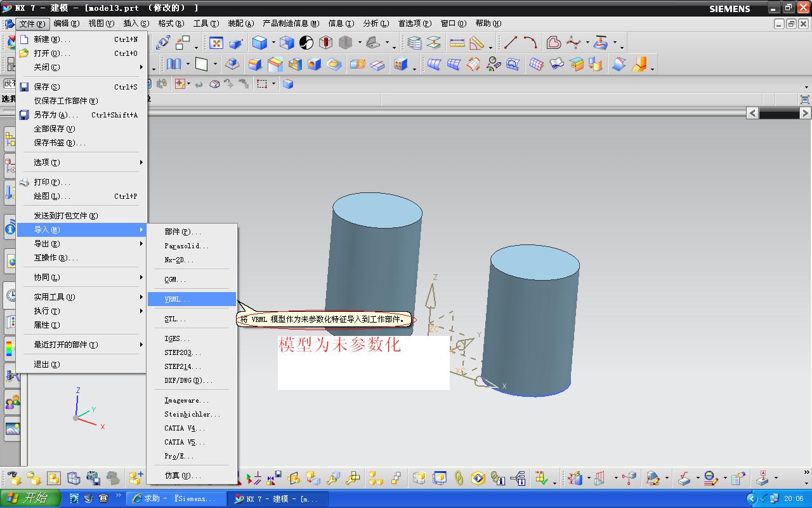Click the 开始 Start button on taskbar

click(x=30, y=498)
